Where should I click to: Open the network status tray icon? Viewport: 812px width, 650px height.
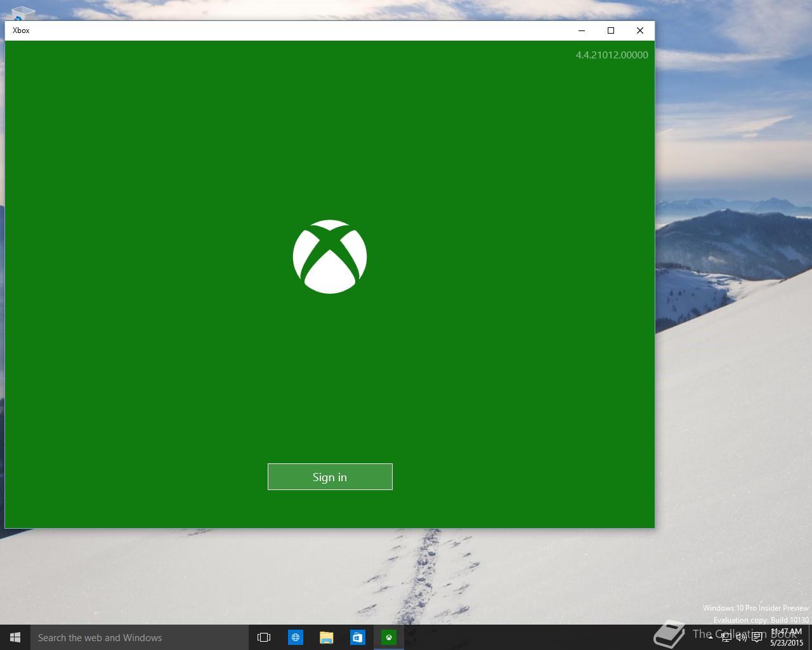click(726, 637)
